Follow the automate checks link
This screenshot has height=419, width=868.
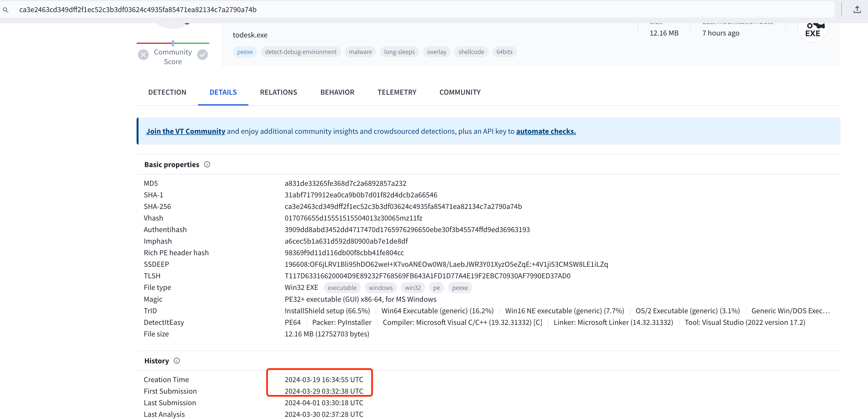pos(546,131)
